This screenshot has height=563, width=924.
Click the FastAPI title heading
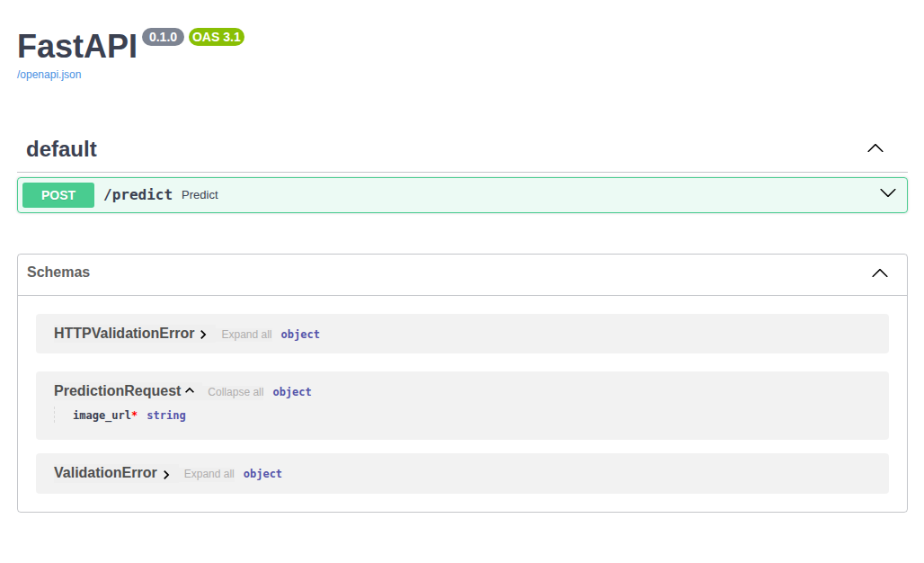77,46
